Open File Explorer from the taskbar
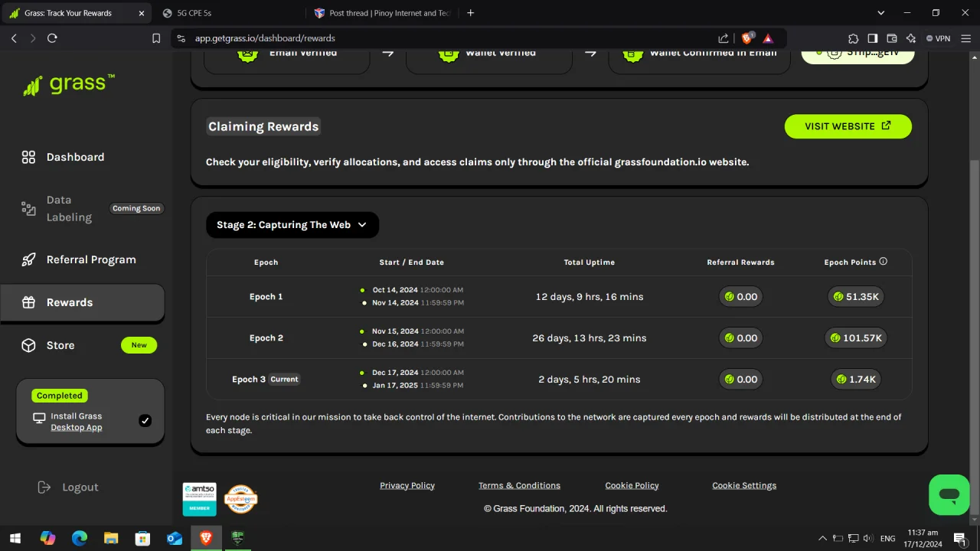Screen dimensions: 980x551 [111, 538]
